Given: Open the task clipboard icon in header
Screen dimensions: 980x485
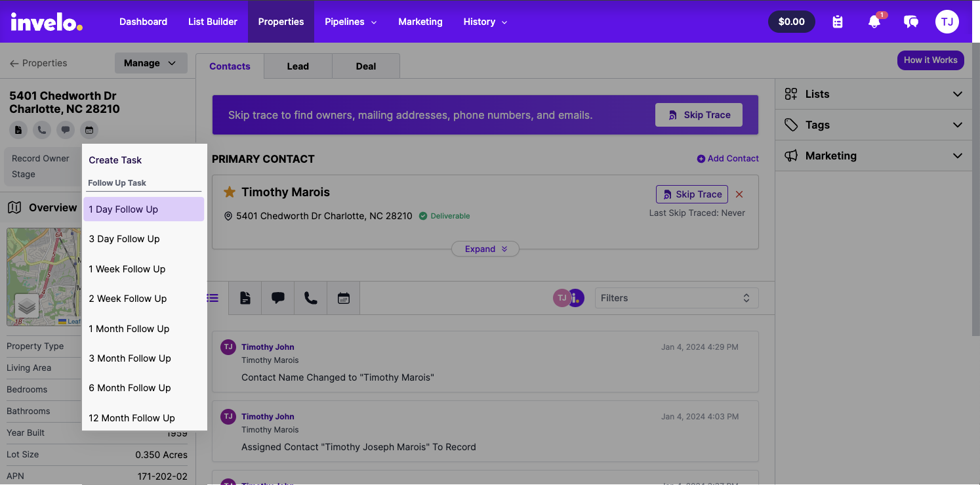Looking at the screenshot, I should click(x=838, y=22).
